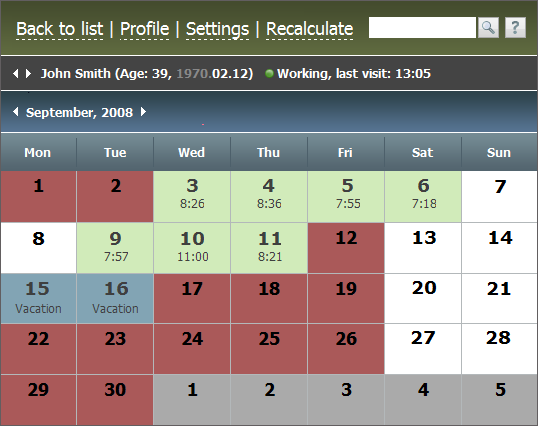Image resolution: width=538 pixels, height=426 pixels.
Task: Open the Profile link
Action: (x=144, y=29)
